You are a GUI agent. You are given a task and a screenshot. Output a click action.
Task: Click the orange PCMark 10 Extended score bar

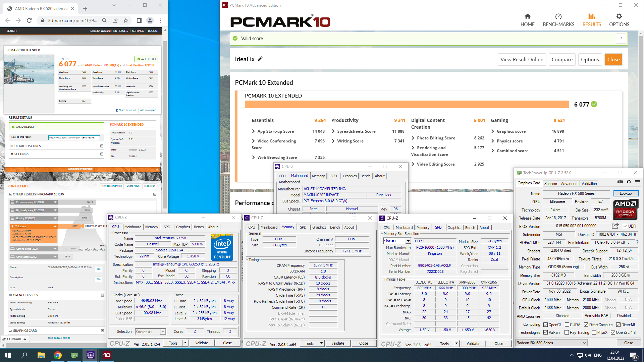point(407,105)
